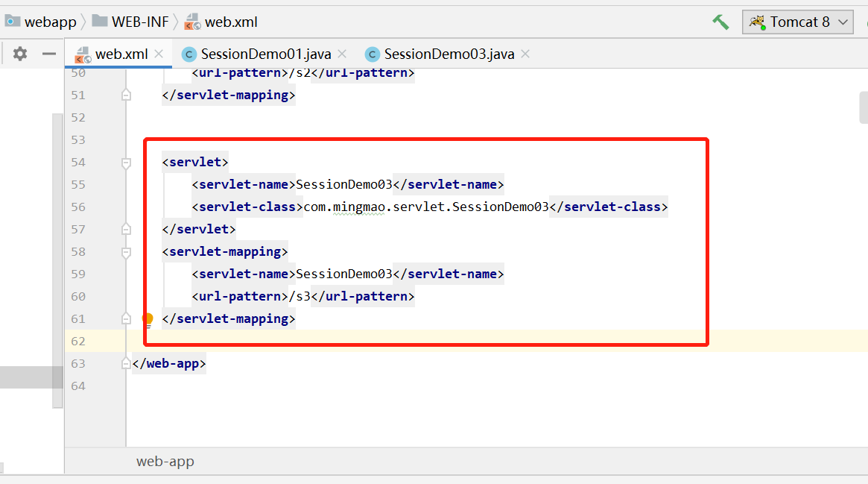Viewport: 868px width, 484px height.
Task: Click the WEB-INF breadcrumb folder
Action: [130, 22]
